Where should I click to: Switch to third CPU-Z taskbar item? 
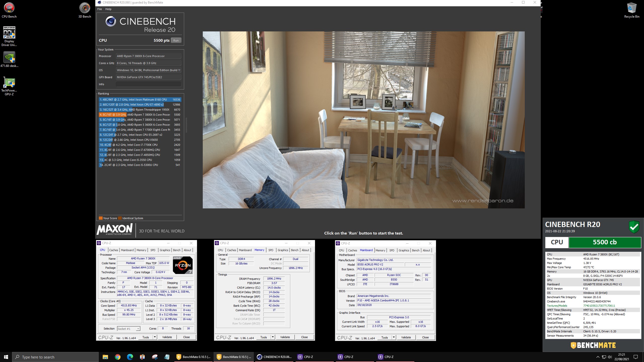pyautogui.click(x=395, y=357)
